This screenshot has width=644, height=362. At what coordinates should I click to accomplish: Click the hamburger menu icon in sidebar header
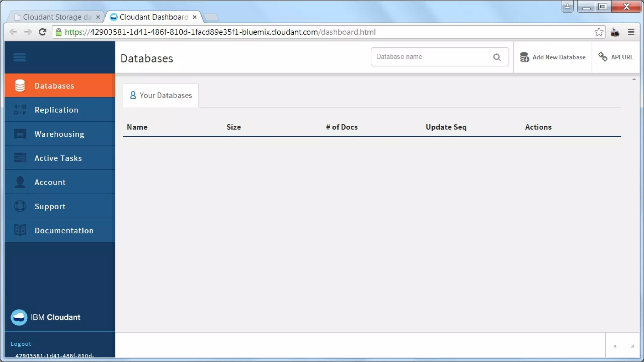point(19,57)
